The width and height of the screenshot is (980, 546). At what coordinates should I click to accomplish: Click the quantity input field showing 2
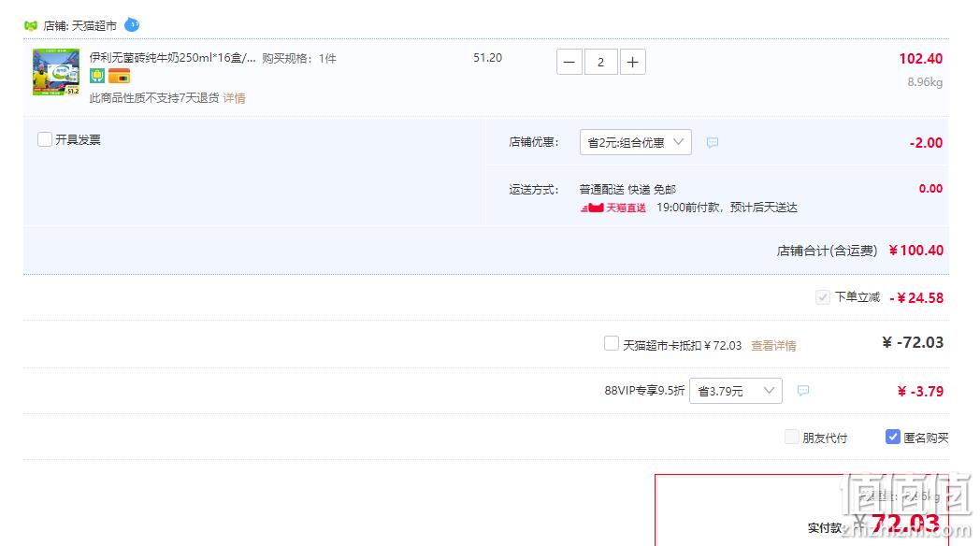(x=600, y=62)
